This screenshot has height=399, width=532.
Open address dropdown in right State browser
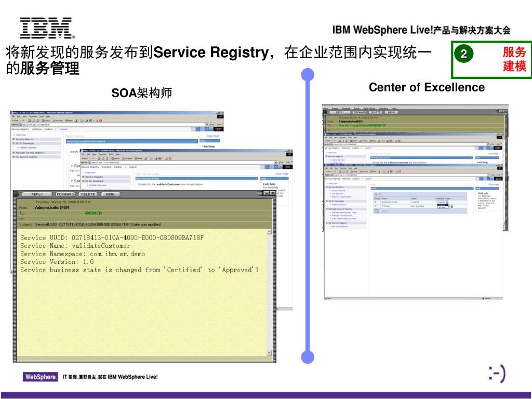pos(488,175)
